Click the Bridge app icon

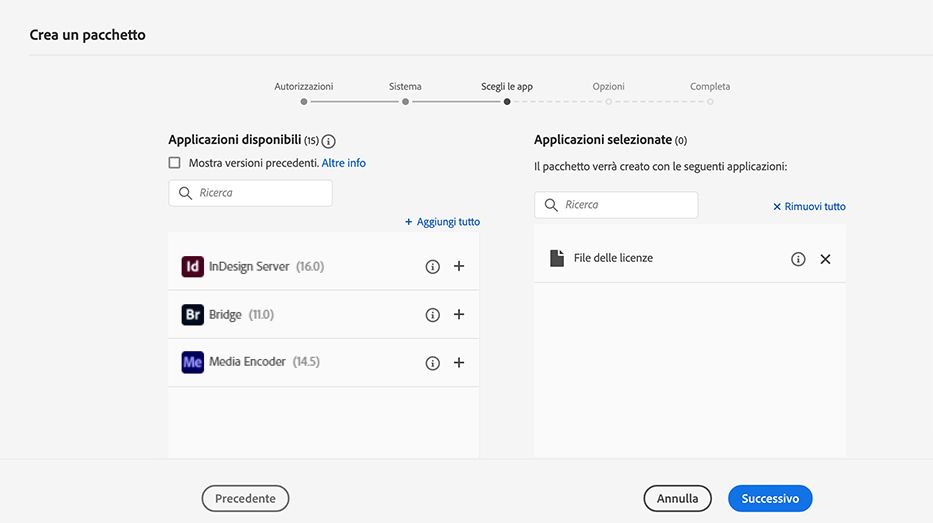coord(193,315)
